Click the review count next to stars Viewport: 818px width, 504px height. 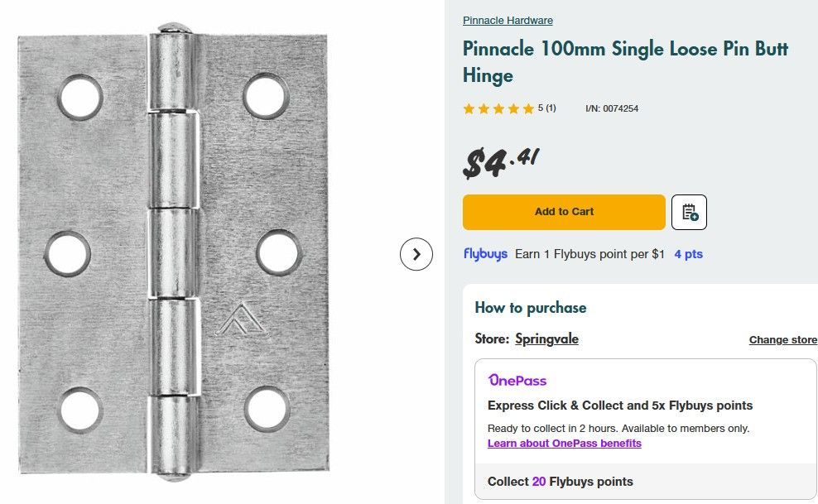547,108
